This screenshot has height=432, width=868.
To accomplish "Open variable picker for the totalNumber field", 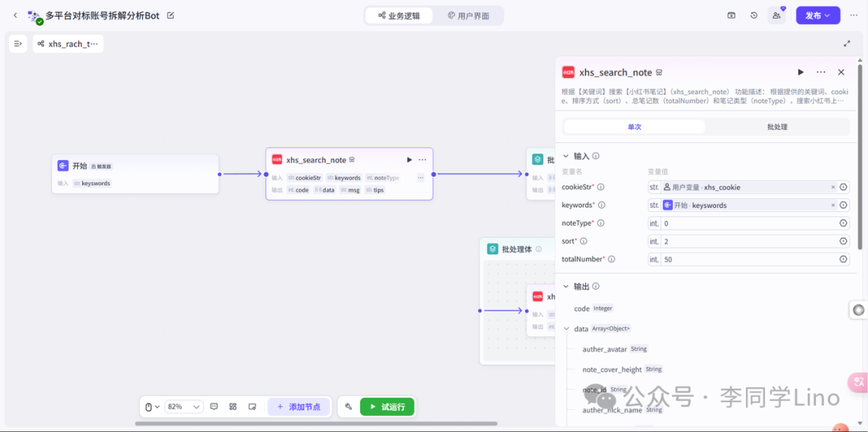I will point(843,259).
